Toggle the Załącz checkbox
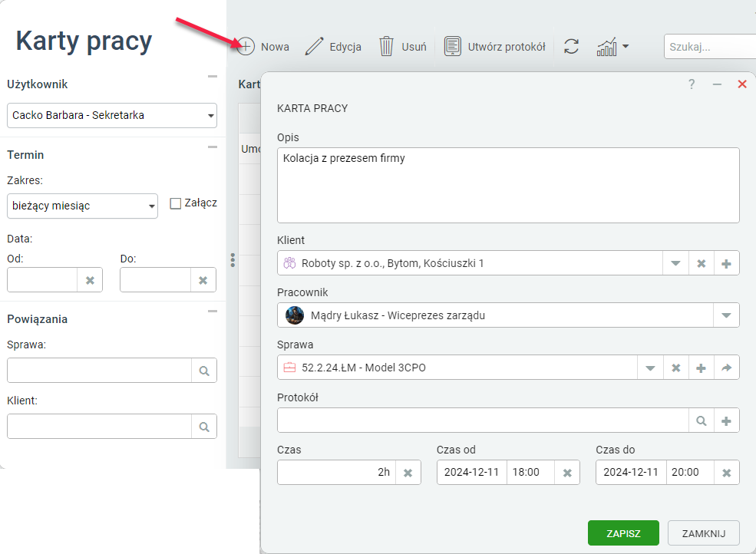This screenshot has width=756, height=554. [176, 203]
